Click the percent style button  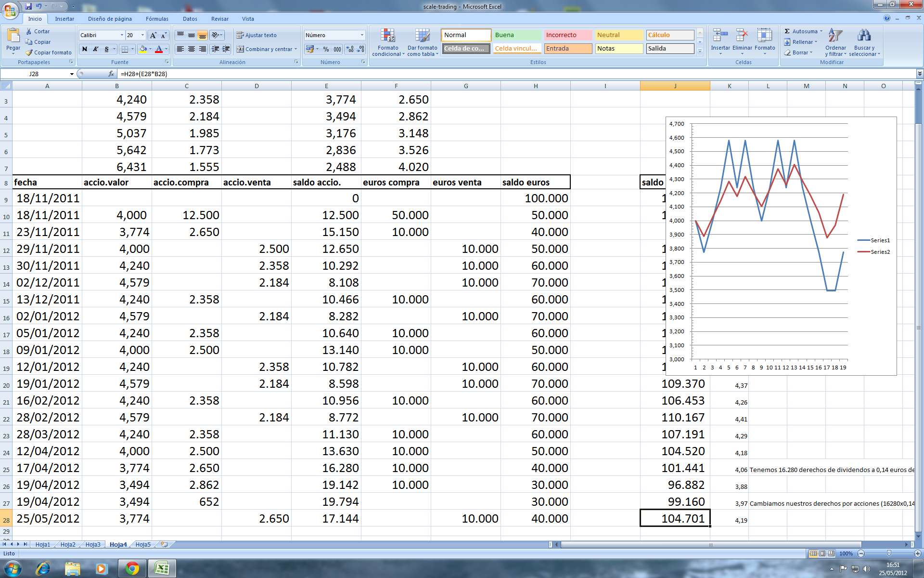point(326,49)
